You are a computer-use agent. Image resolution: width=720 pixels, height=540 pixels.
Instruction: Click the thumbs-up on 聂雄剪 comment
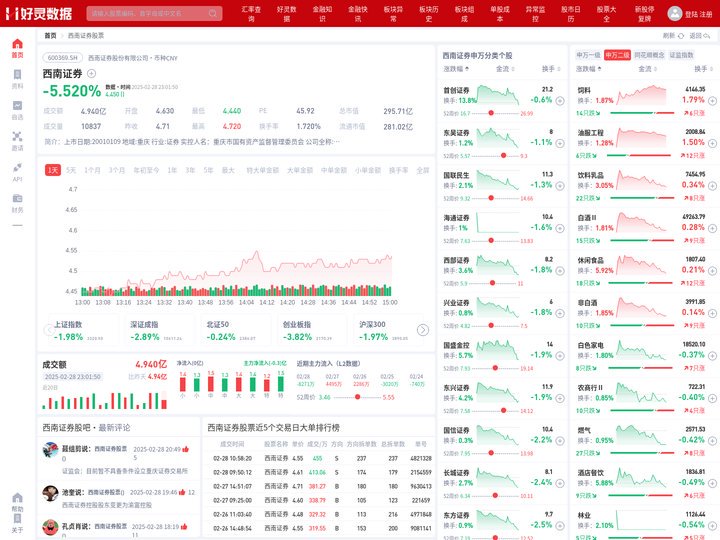tap(186, 449)
